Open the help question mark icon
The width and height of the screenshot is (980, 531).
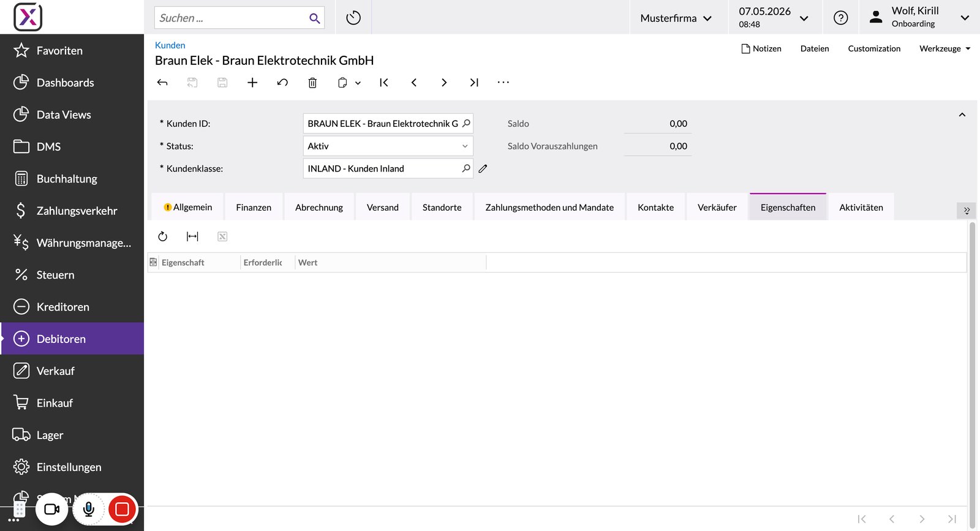(x=841, y=18)
